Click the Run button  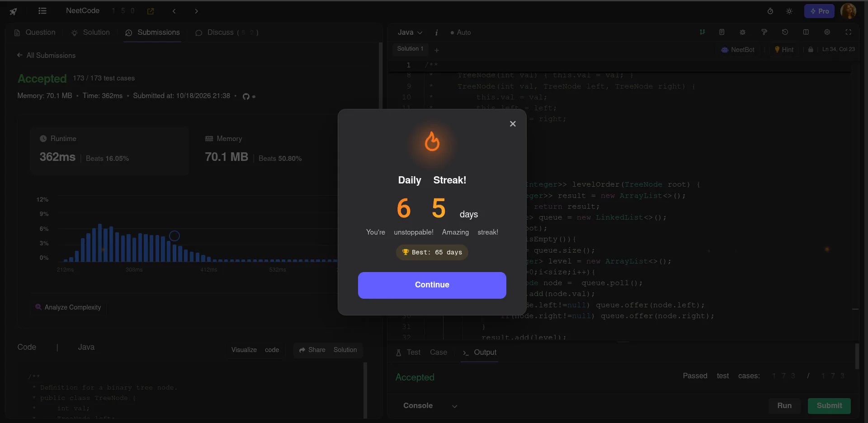[784, 406]
